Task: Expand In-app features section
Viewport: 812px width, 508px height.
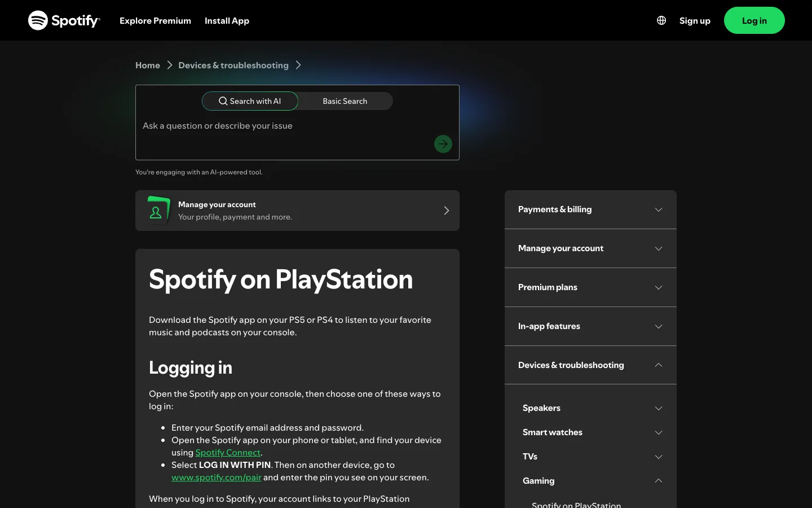Action: point(590,326)
